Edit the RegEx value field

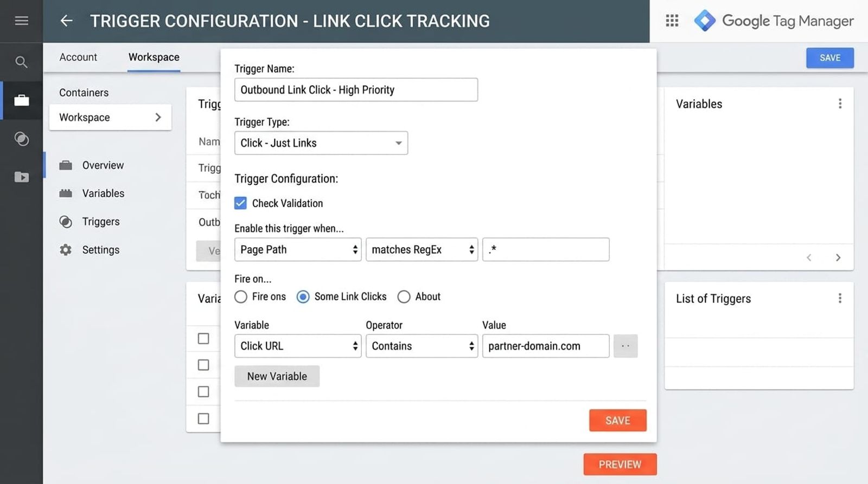(x=546, y=249)
